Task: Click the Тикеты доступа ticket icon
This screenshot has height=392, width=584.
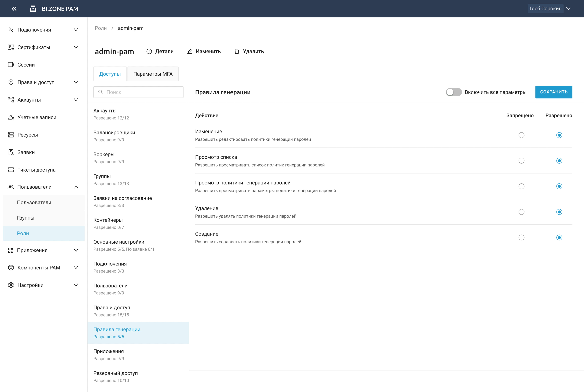Action: 11,170
